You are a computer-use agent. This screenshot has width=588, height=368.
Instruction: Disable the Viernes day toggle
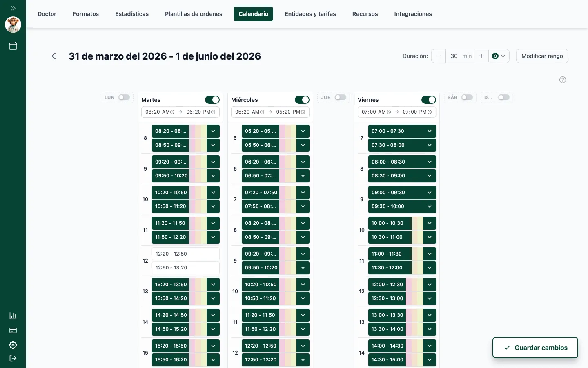pos(429,100)
